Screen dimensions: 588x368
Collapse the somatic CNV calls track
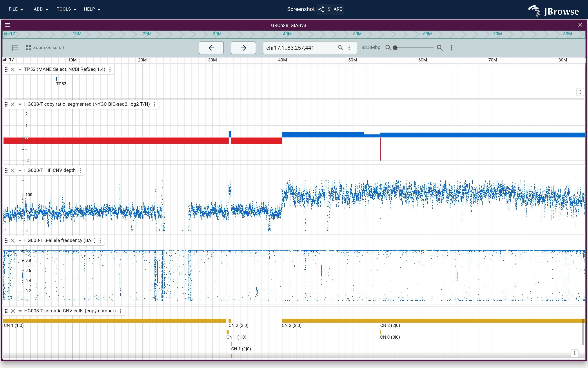(20, 311)
